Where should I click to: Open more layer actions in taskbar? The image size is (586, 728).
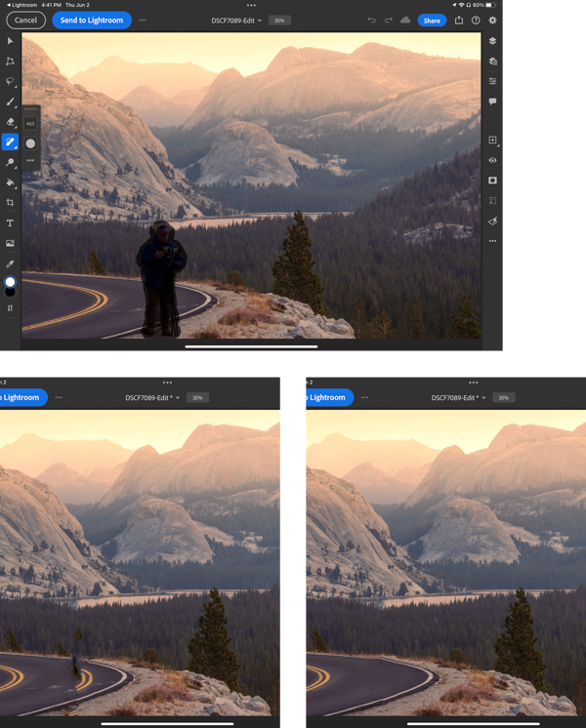click(x=492, y=241)
